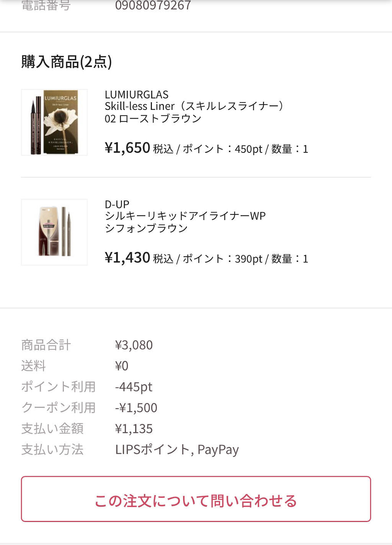This screenshot has height=545, width=392.
Task: Click the 450pt points text for LUMIURGLAS item
Action: coord(248,149)
